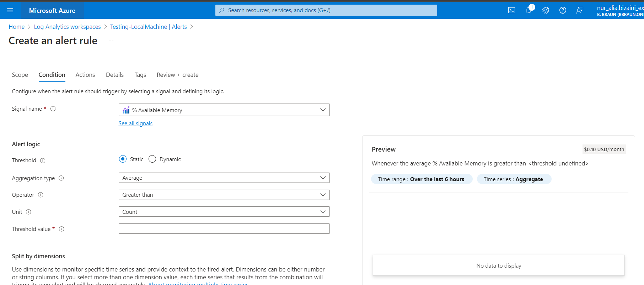Screen dimensions: 644x285
Task: Open Log Analytics workspaces breadcrumb
Action: [68, 27]
